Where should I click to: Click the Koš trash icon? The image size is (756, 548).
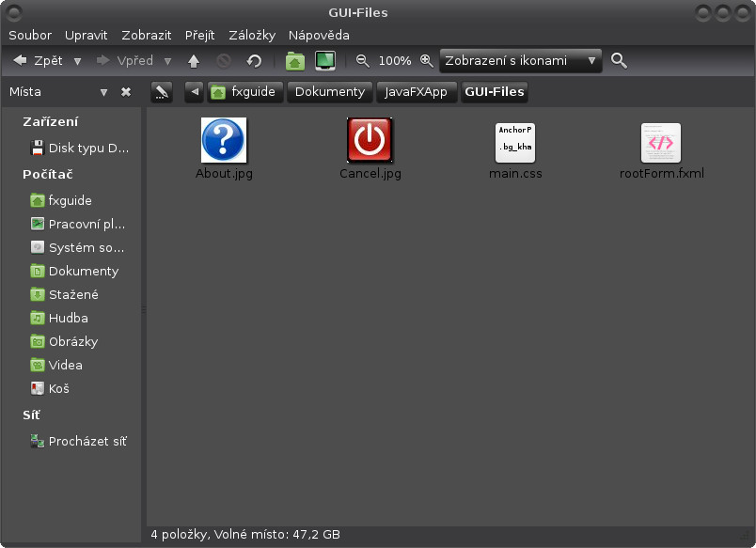point(37,388)
